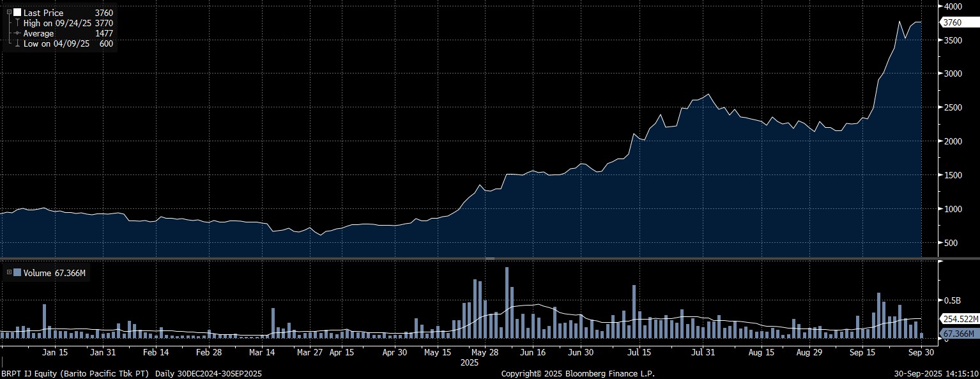The width and height of the screenshot is (980, 379).
Task: Click the 4000 price axis label
Action: 953,6
